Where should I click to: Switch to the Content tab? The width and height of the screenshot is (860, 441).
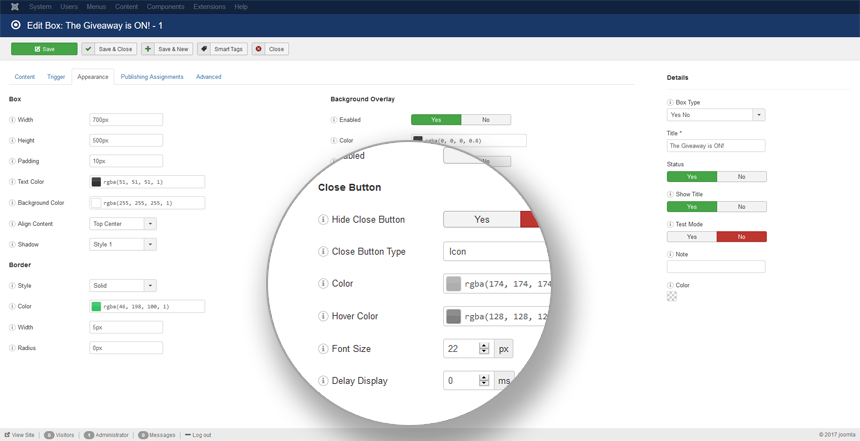(x=25, y=77)
